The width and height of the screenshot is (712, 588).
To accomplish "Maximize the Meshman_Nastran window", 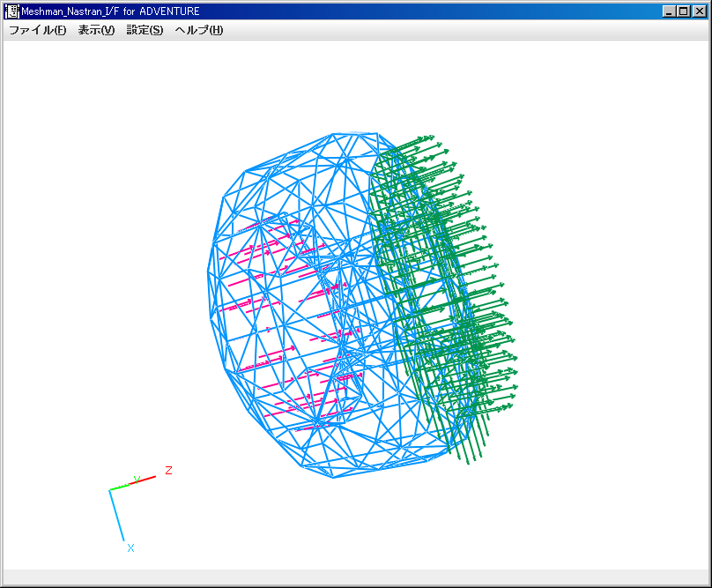I will pyautogui.click(x=683, y=11).
